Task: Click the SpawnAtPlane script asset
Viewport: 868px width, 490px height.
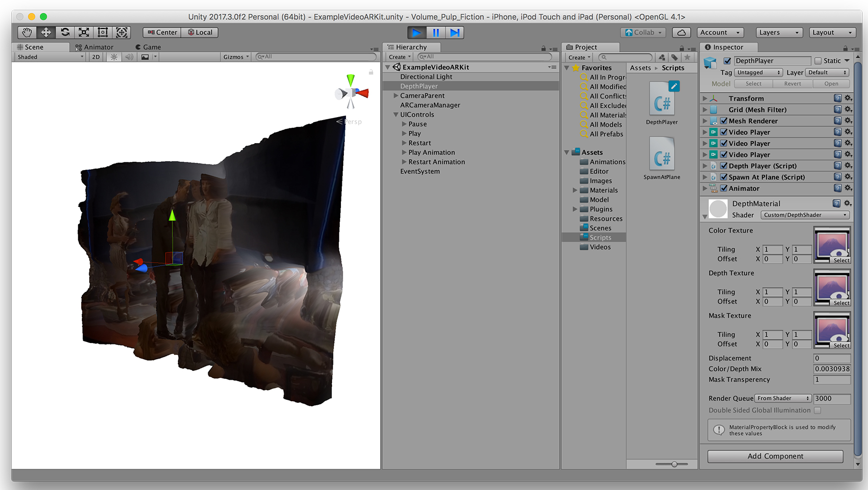Action: [x=662, y=158]
